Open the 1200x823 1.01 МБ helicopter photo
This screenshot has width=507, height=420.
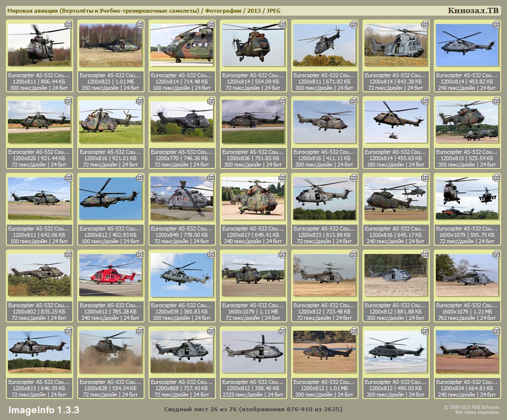click(110, 45)
